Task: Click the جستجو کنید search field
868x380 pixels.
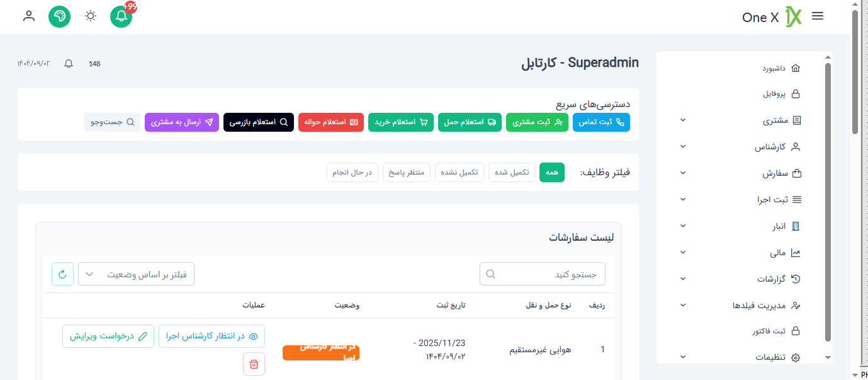Action: (x=541, y=273)
